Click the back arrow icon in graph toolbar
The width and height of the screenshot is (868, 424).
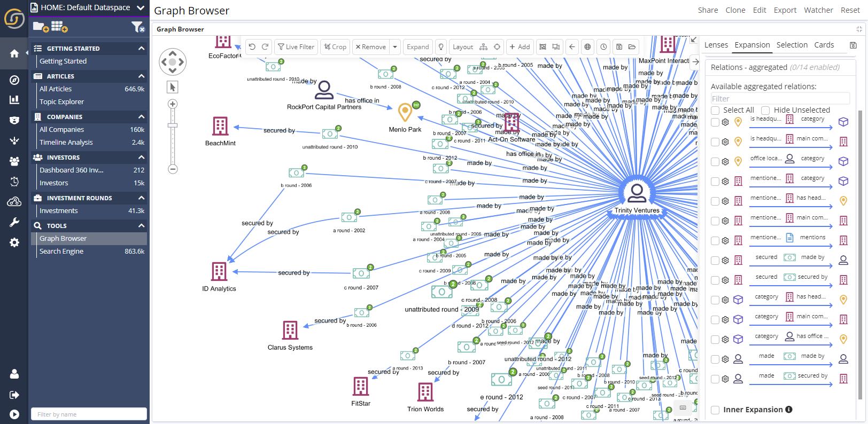click(572, 47)
